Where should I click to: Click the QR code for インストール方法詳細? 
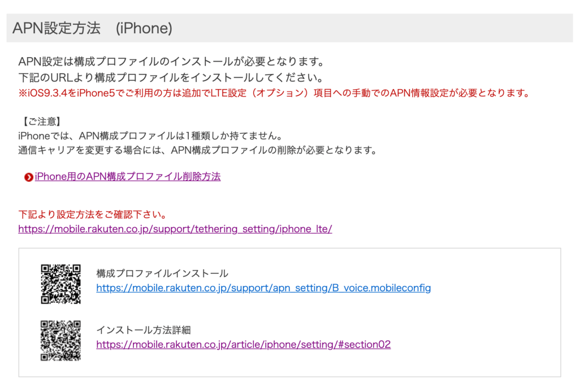coord(61,341)
